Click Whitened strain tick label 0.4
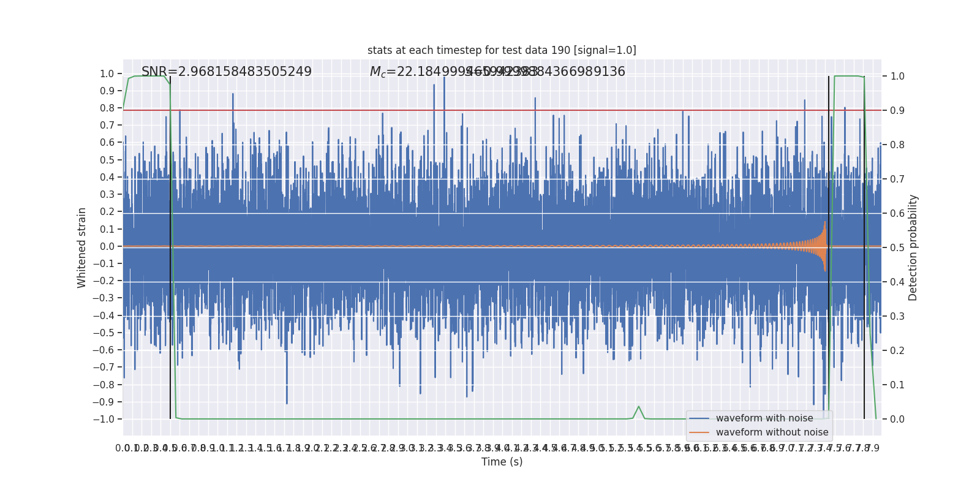This screenshot has width=980, height=490. click(x=107, y=177)
